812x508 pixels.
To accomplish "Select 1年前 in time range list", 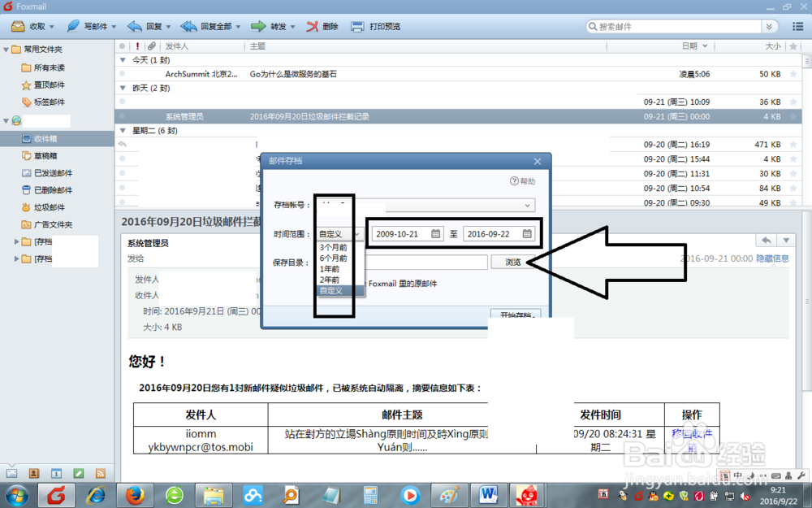I will pos(340,269).
